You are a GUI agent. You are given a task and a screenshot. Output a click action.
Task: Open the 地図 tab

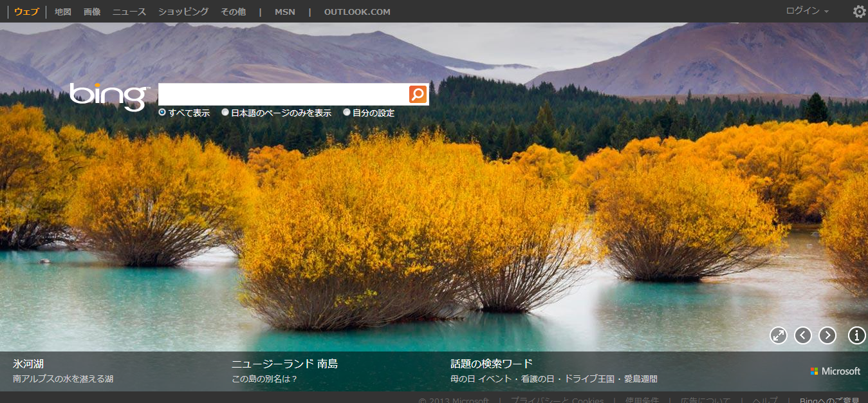click(x=63, y=12)
